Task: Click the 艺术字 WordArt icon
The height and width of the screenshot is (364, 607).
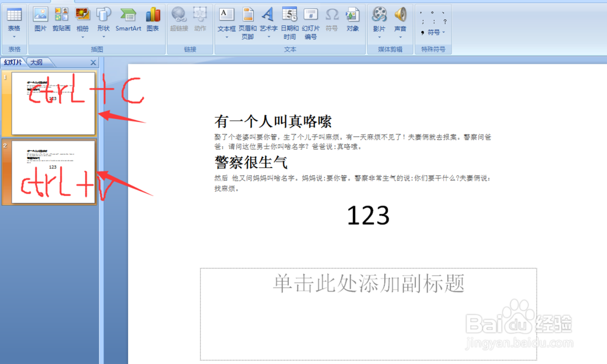Action: (268, 19)
